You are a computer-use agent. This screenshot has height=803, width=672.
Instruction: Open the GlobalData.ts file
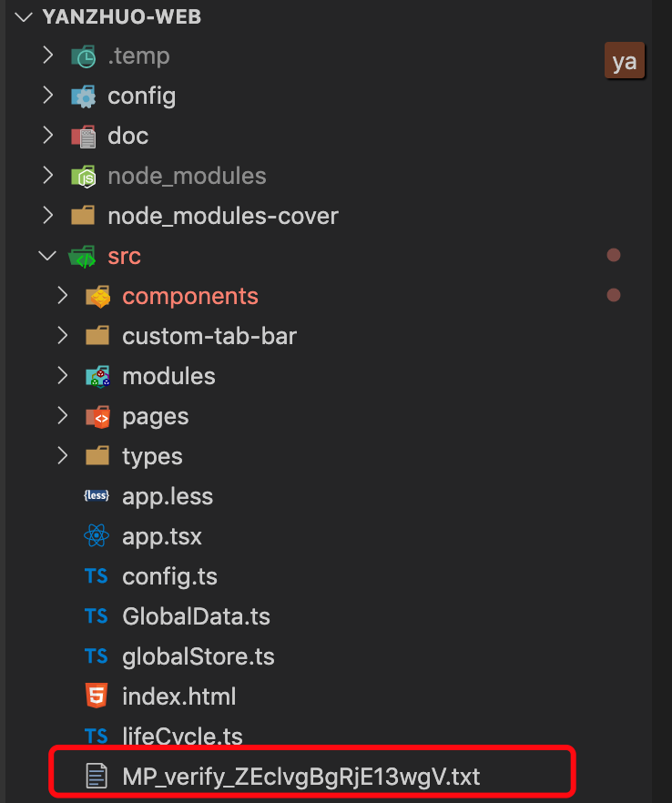(196, 616)
